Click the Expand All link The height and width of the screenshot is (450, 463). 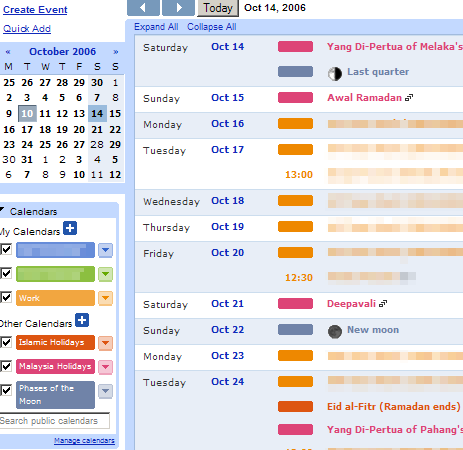(156, 27)
